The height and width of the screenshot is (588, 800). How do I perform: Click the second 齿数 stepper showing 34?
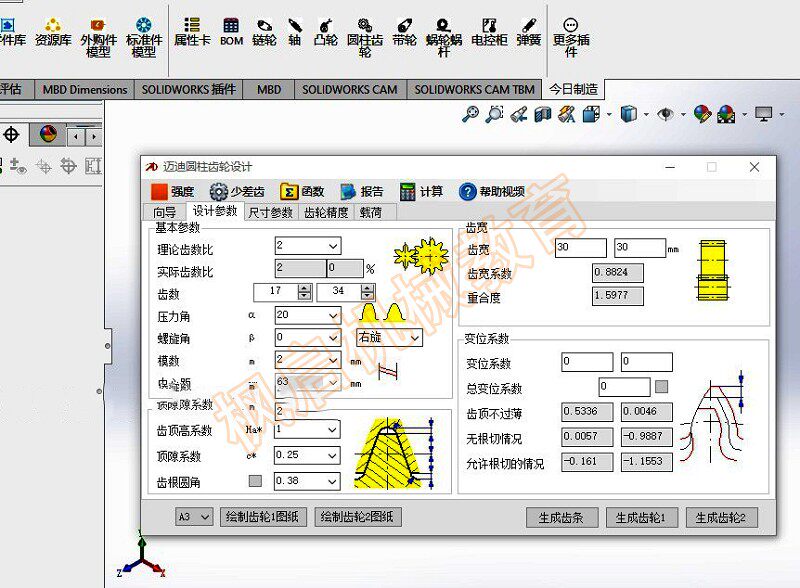pos(346,291)
